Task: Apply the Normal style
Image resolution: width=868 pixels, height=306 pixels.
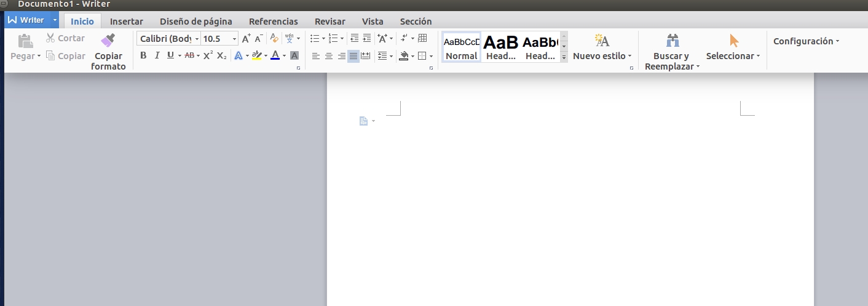Action: pos(461,47)
